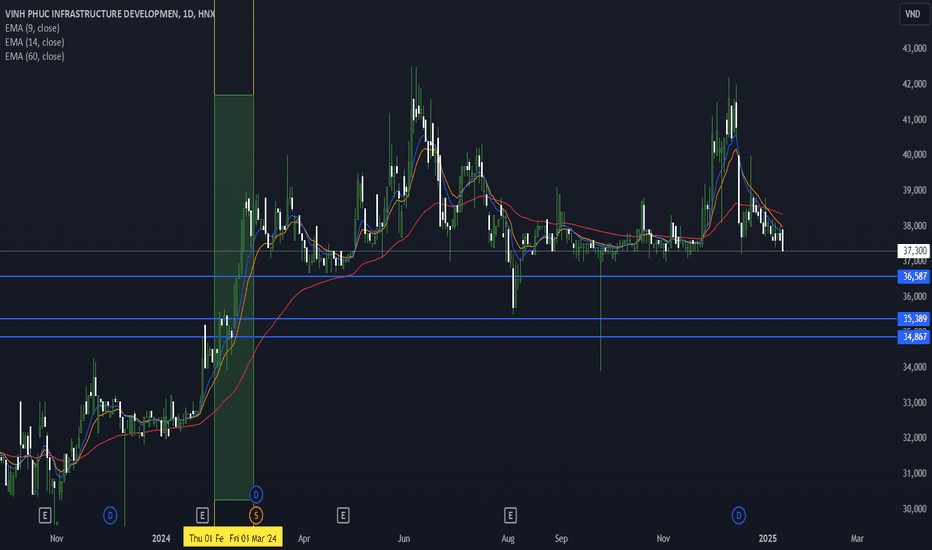Click the 38,000 price axis label

pyautogui.click(x=914, y=226)
